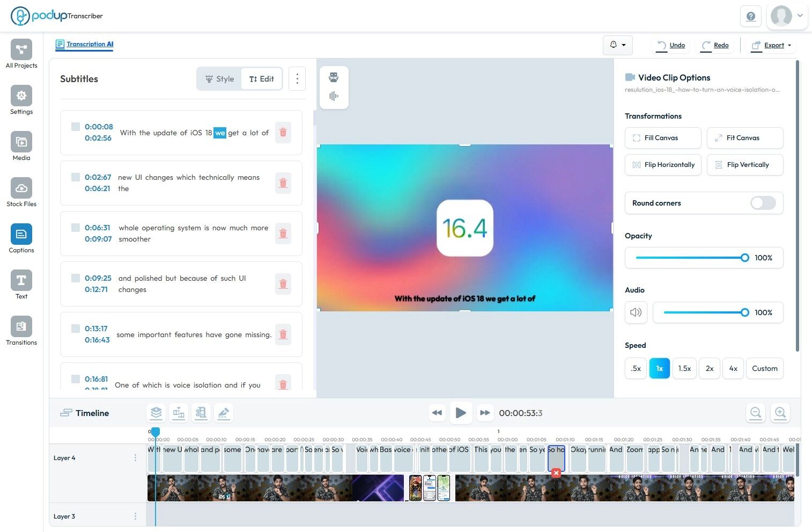
Task: Click the fourth Timeline toolbar icon with pencil
Action: click(x=224, y=413)
